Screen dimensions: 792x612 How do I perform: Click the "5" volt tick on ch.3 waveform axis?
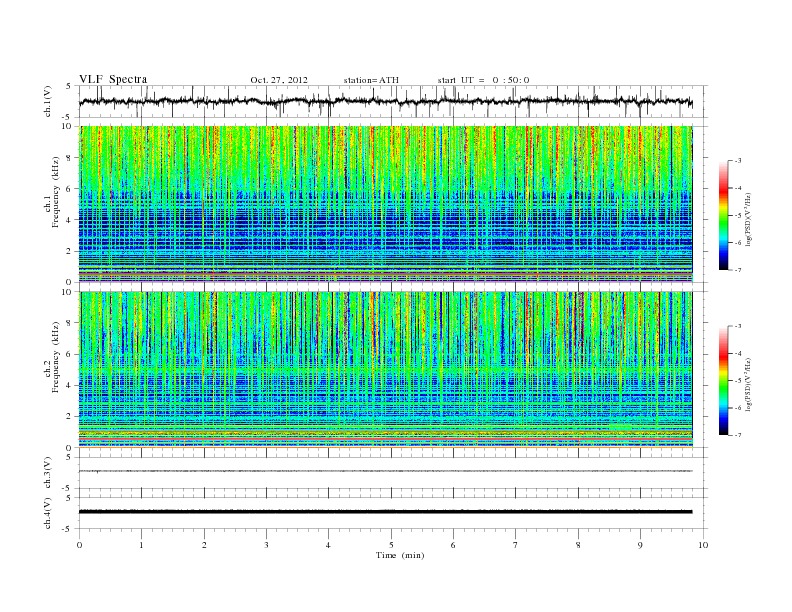click(x=69, y=457)
